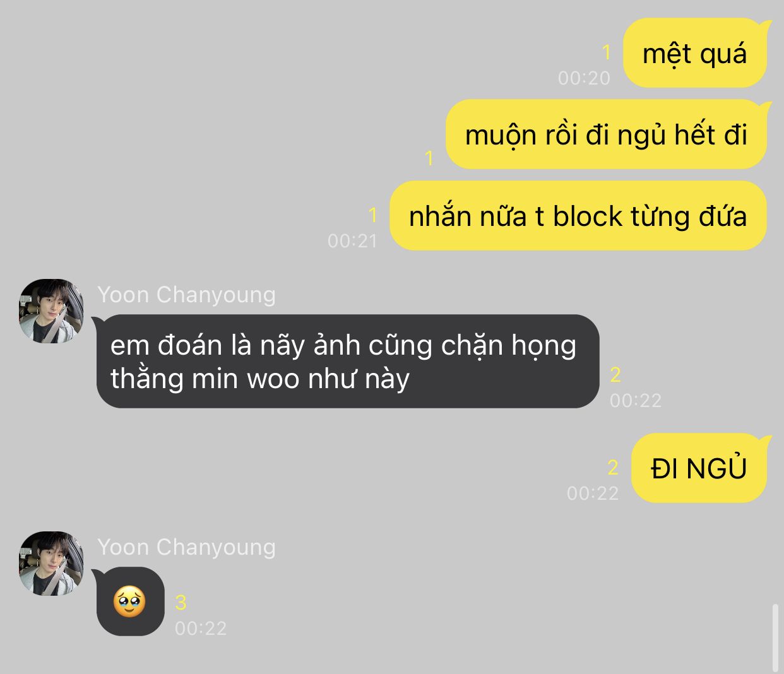Click the unread count 2 beside 'ĐI NGỦ'

[x=612, y=468]
